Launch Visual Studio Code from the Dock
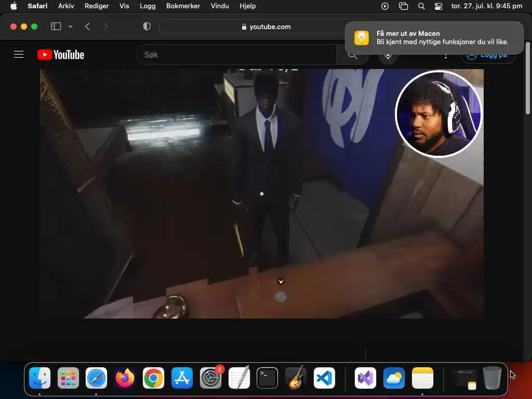532x399 pixels. coord(324,378)
